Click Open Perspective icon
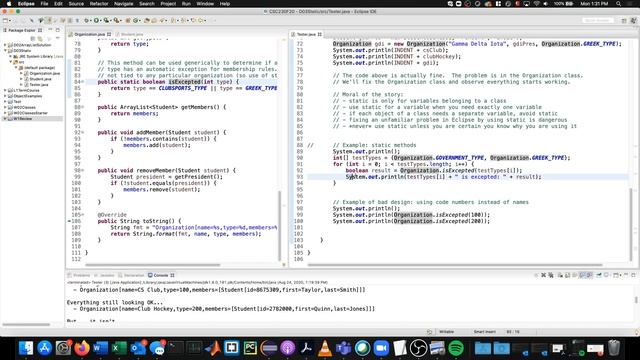 coord(624,20)
